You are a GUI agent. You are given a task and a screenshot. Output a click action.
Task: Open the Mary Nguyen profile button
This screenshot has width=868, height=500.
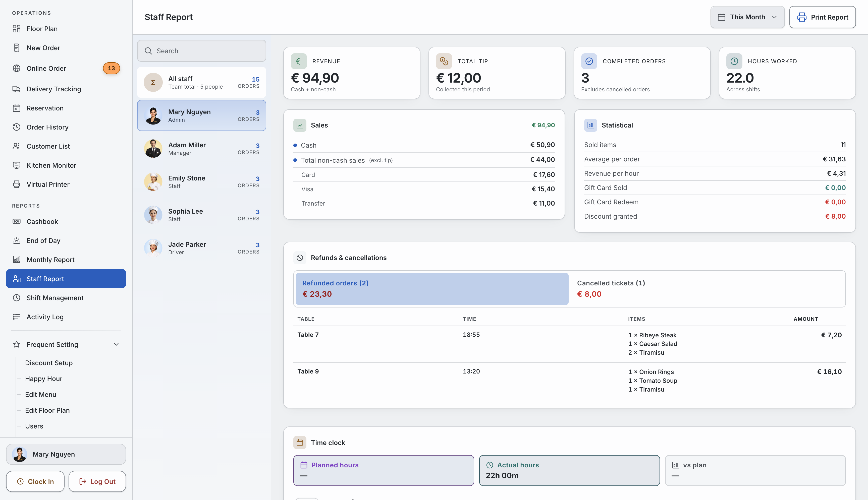[66, 454]
